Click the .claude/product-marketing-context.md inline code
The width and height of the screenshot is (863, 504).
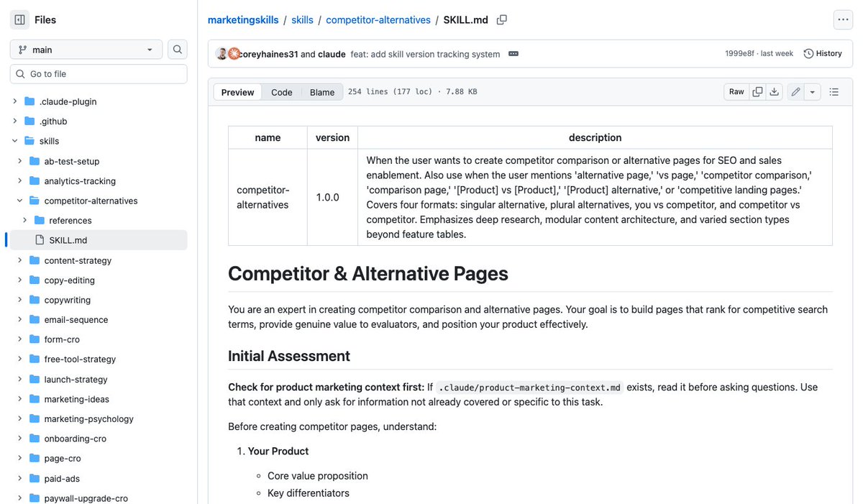coord(530,387)
